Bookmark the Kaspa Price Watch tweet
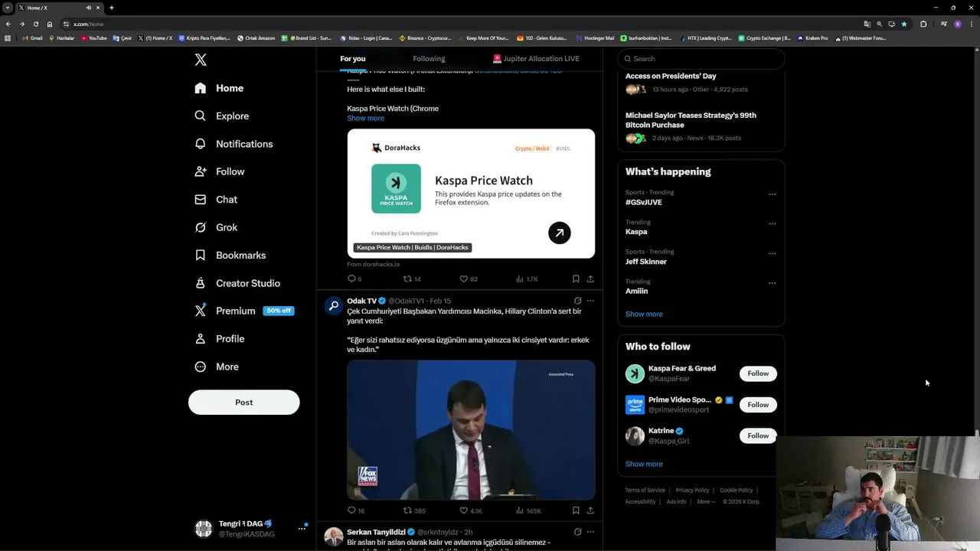Image resolution: width=980 pixels, height=551 pixels. point(576,279)
